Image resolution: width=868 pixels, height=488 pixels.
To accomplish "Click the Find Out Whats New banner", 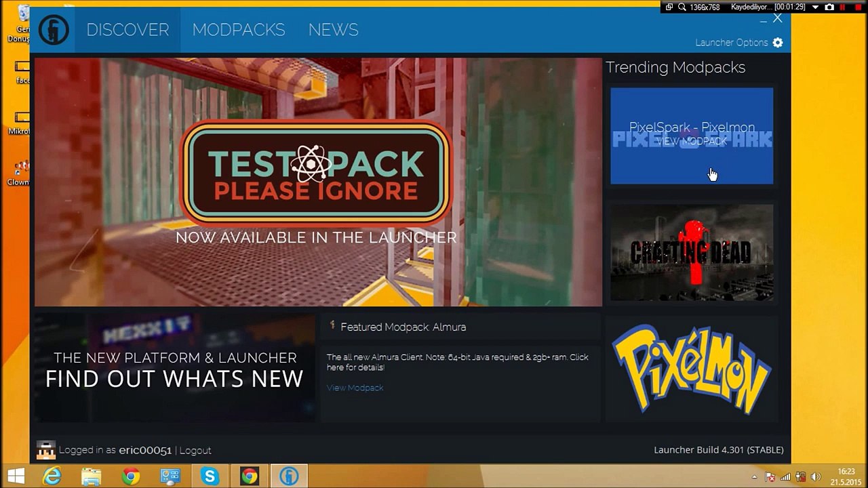I will [174, 367].
